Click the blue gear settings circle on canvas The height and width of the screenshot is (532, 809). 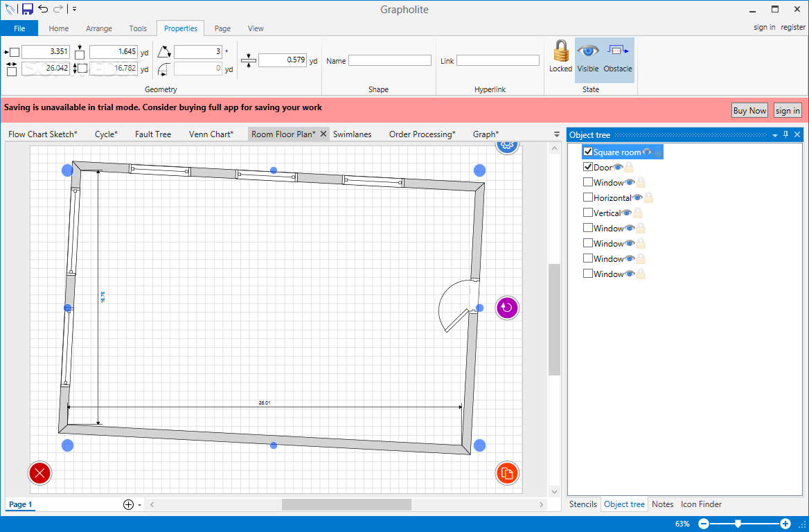tap(507, 145)
